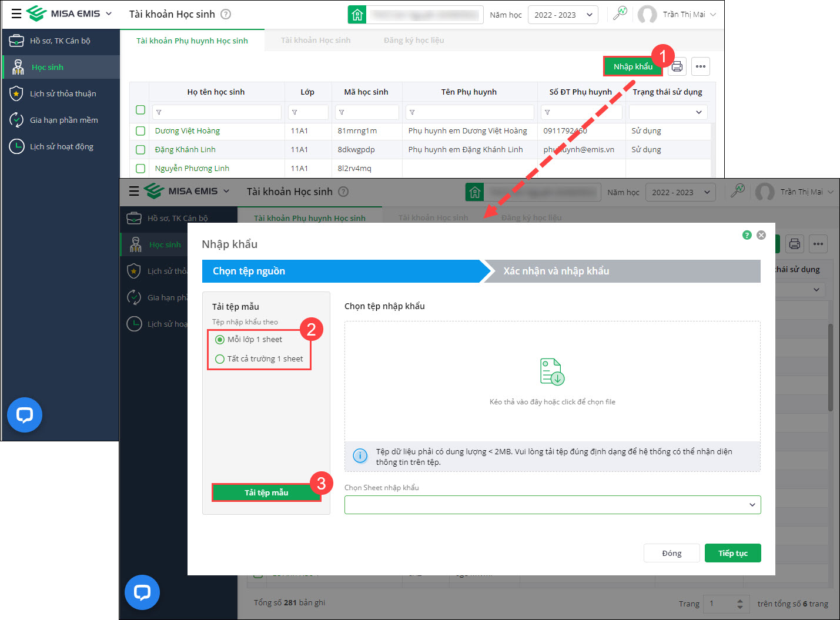Open the chat bubble in the back window
Image resolution: width=840 pixels, height=620 pixels.
click(25, 415)
